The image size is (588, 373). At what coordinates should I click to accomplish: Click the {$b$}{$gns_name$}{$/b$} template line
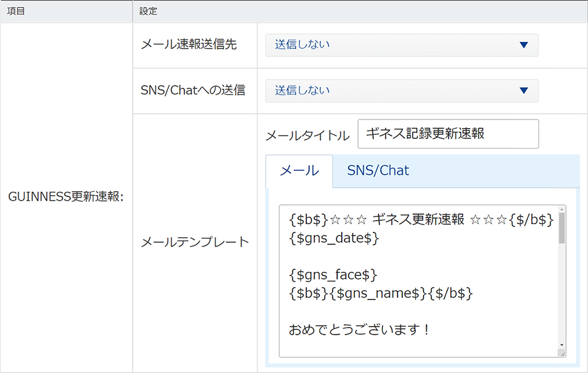coord(381,293)
